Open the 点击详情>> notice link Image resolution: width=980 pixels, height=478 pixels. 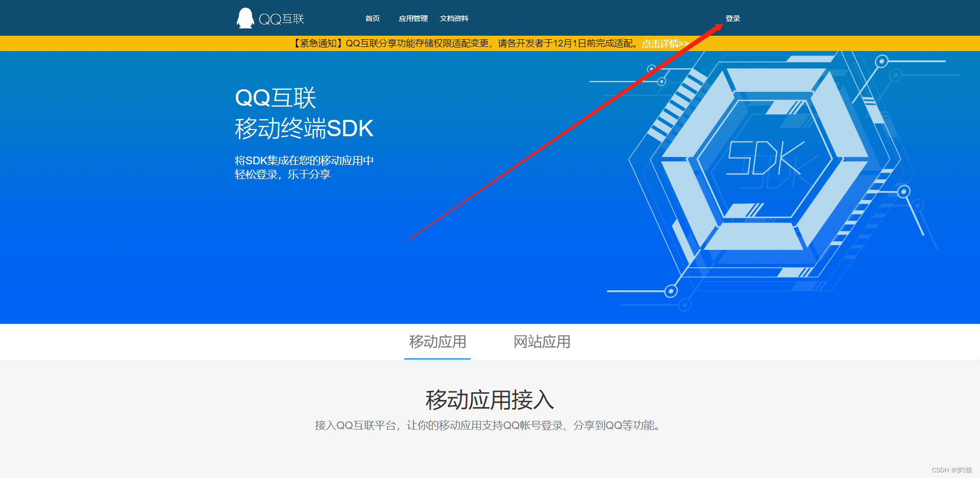tap(665, 43)
